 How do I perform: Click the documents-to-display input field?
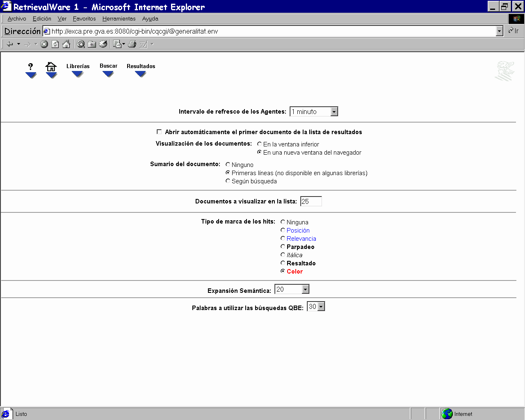[311, 201]
